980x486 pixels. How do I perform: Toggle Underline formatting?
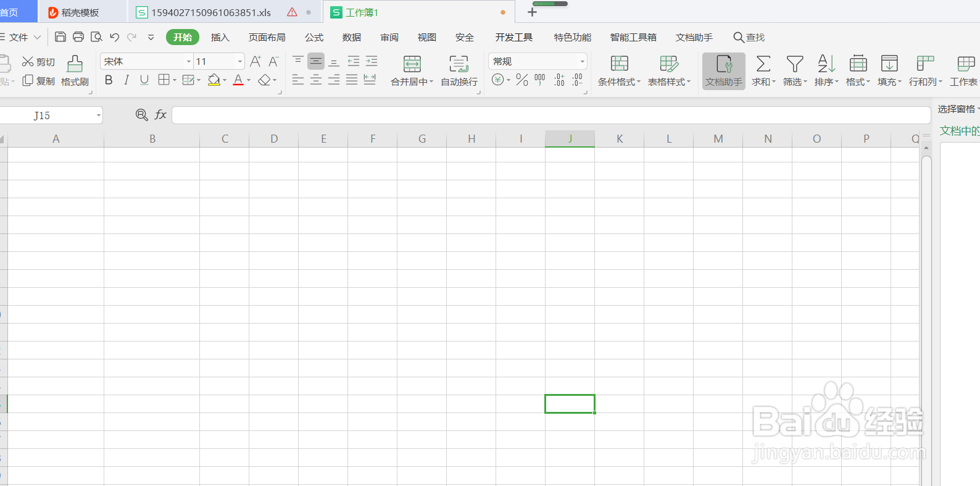[x=144, y=80]
